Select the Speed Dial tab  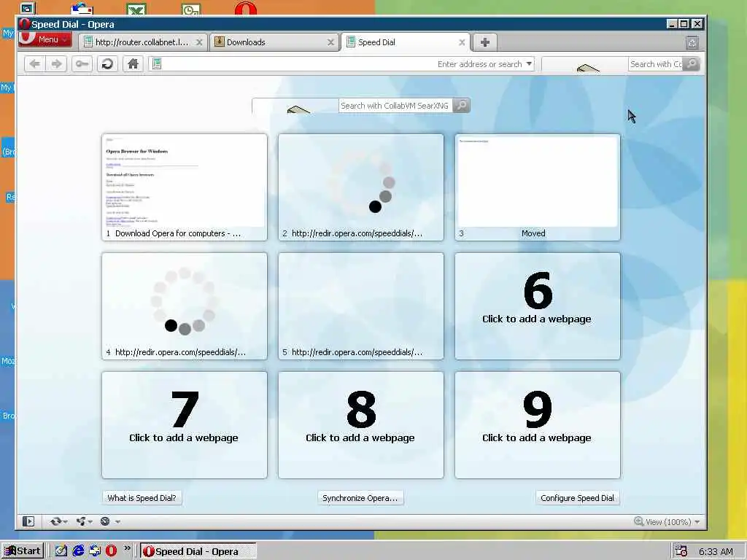(x=405, y=42)
